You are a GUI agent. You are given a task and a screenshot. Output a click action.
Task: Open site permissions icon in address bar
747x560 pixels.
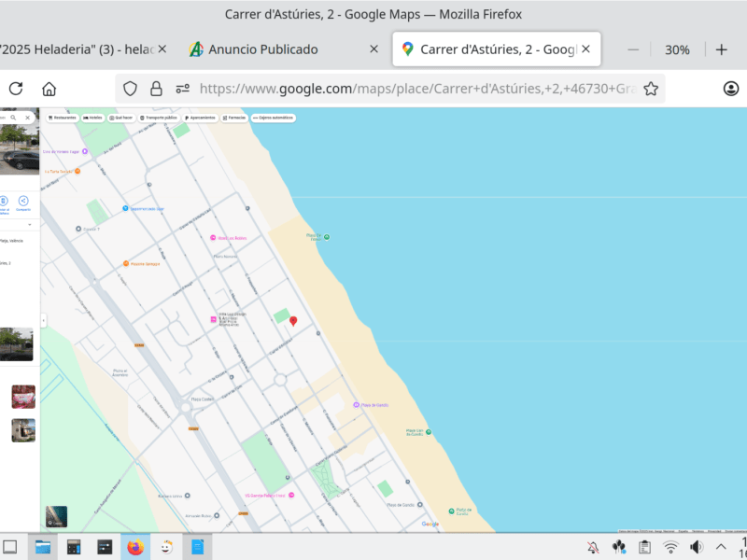182,89
